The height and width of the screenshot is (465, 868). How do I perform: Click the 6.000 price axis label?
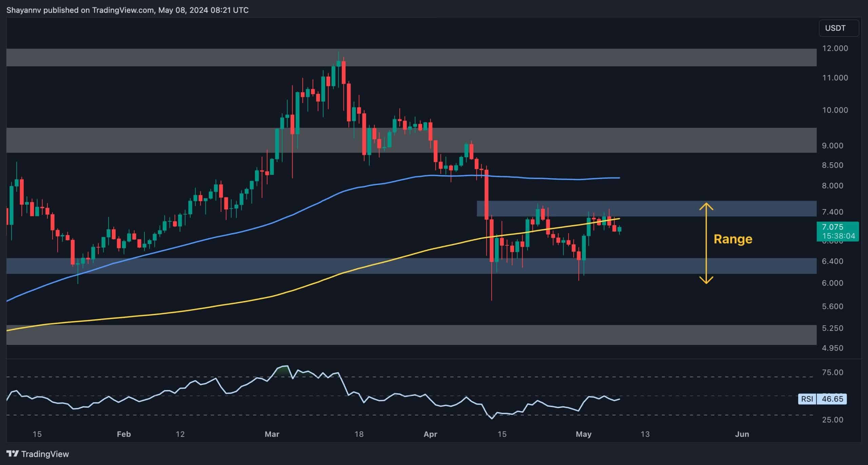tap(832, 283)
